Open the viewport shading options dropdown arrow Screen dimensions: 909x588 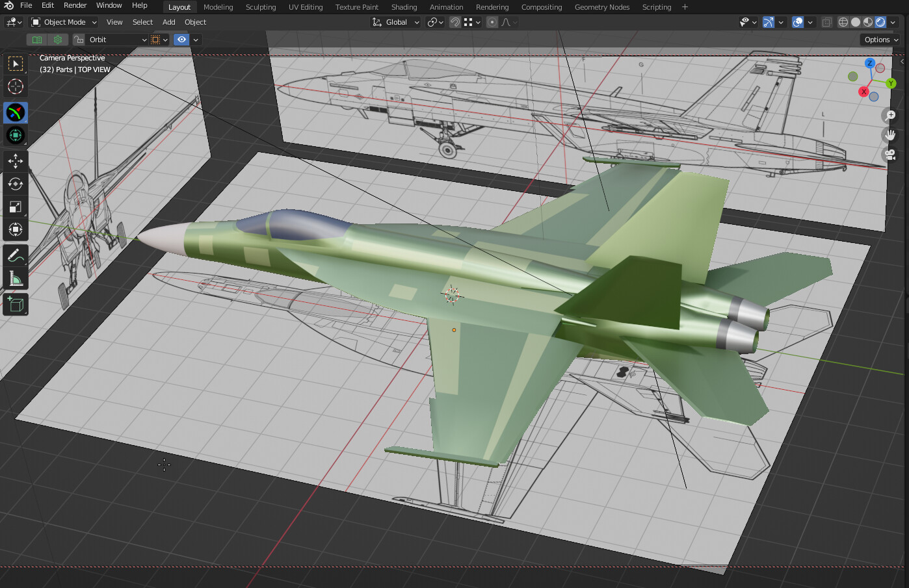coord(893,22)
